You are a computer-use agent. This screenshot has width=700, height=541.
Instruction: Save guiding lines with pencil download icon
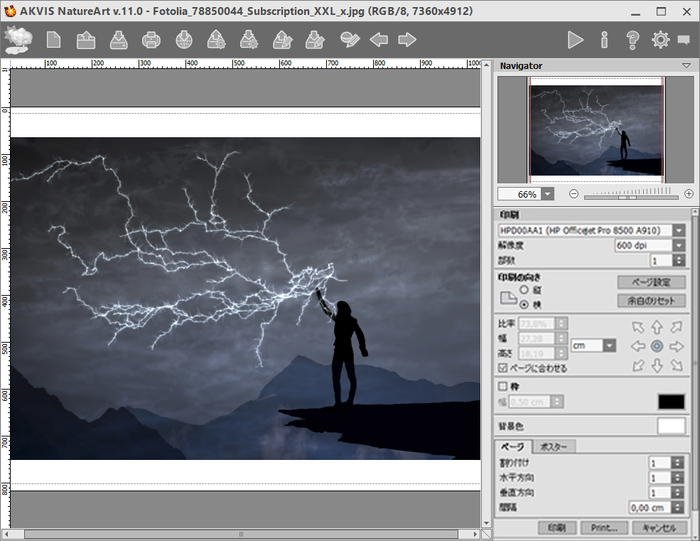(315, 40)
